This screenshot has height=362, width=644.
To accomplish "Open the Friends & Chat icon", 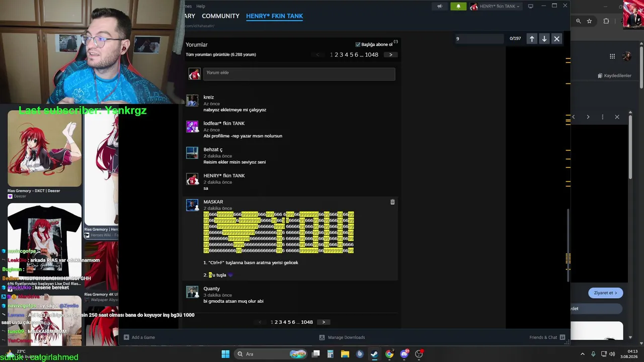I will coord(562,337).
